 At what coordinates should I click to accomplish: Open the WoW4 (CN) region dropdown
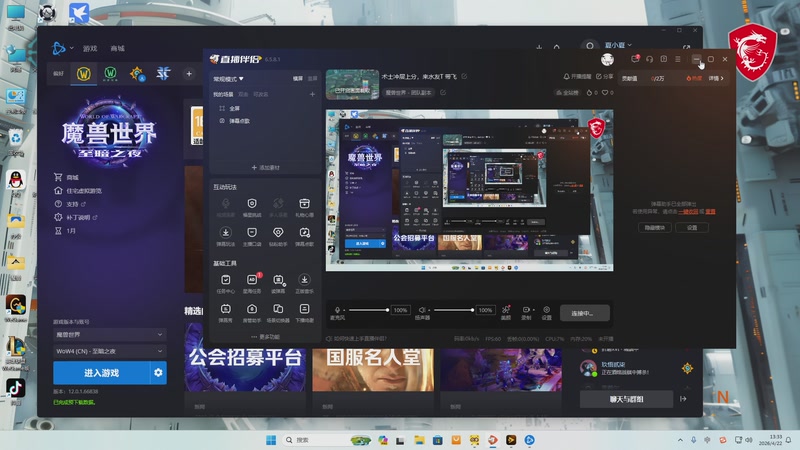click(110, 351)
